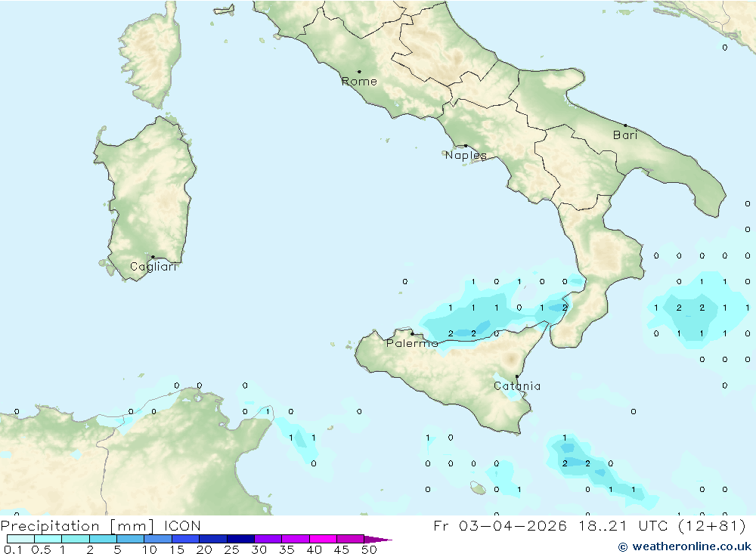The height and width of the screenshot is (554, 756).
Task: Click the 0.1 legend scale label
Action: click(13, 549)
